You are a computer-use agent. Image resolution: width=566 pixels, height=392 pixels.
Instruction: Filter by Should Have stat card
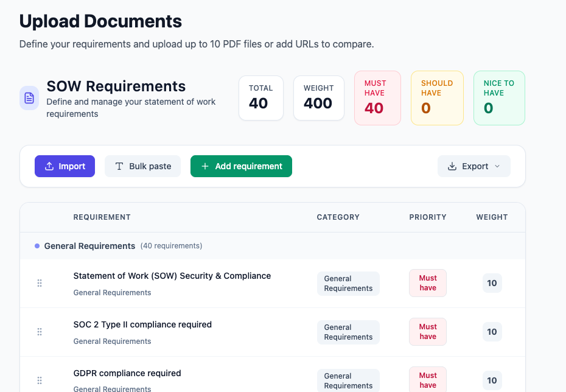point(437,98)
